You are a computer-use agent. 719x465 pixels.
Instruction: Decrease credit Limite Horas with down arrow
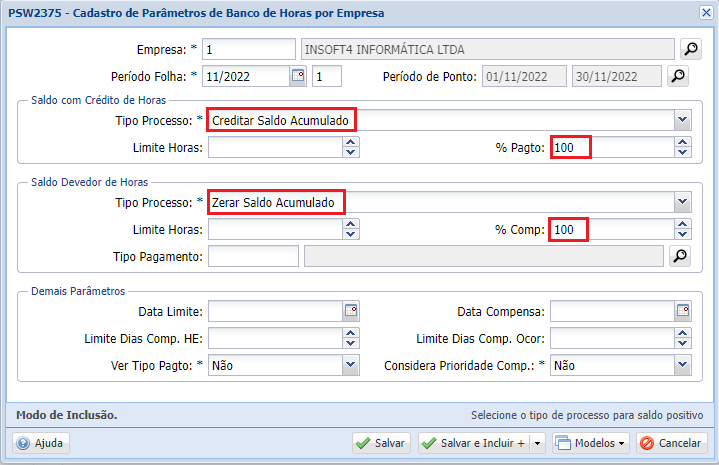point(351,153)
